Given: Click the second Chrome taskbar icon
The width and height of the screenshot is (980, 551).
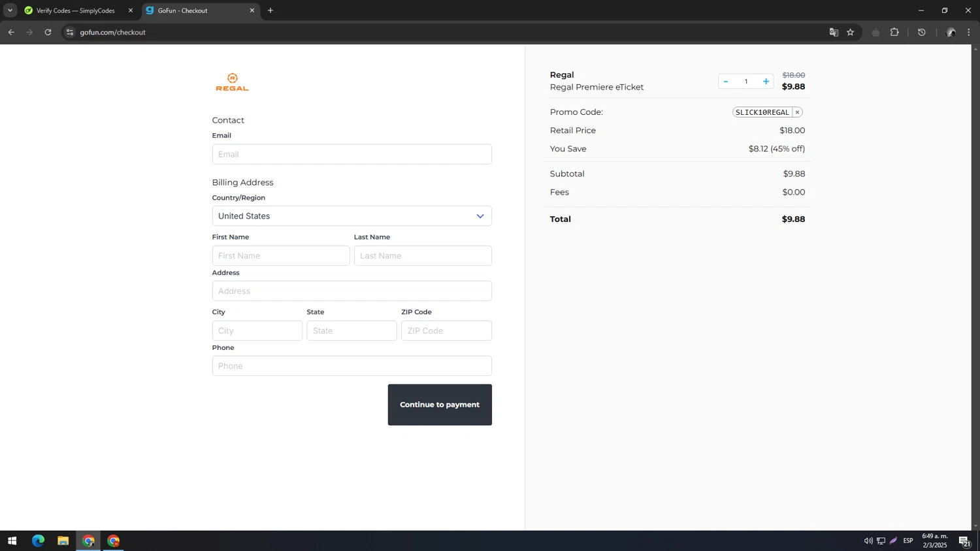Looking at the screenshot, I should point(114,541).
